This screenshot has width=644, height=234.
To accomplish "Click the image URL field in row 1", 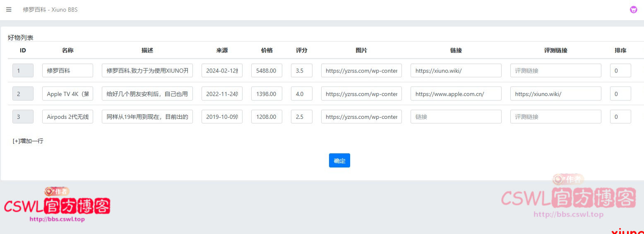I will point(361,71).
